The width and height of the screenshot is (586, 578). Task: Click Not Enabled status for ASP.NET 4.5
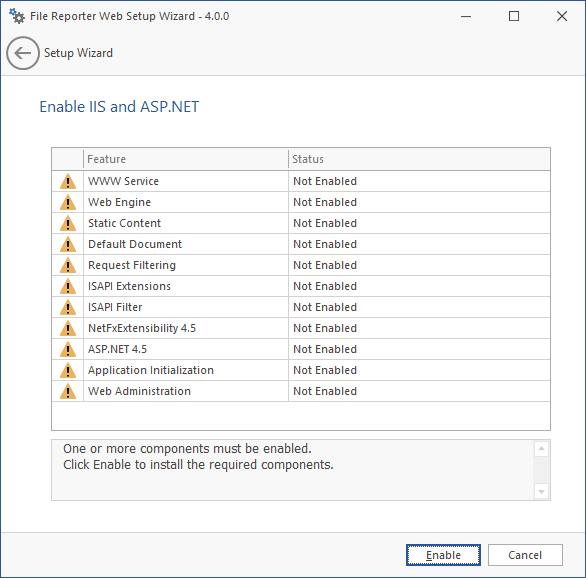click(x=325, y=349)
